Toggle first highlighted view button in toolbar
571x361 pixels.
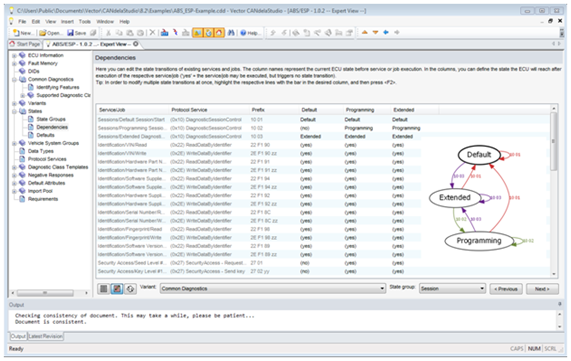coord(197,33)
